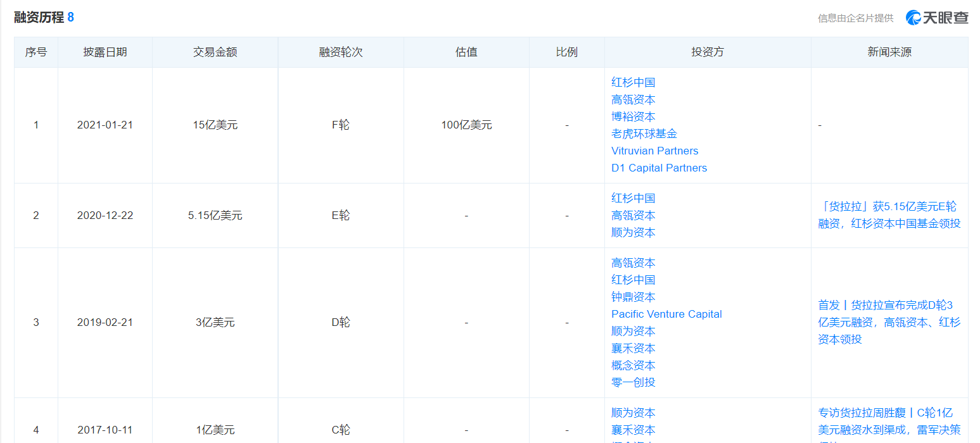980x443 pixels.
Task: Click 顺为资本 in the E轮 investor list
Action: [x=633, y=232]
